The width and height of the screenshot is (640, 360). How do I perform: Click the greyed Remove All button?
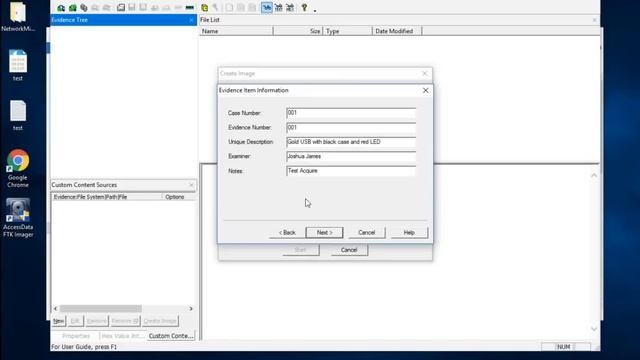point(125,321)
